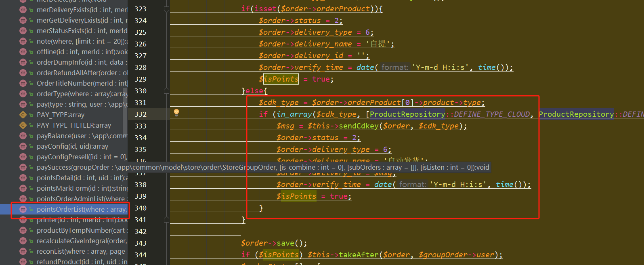The image size is (644, 265).
Task: Click line number 325 in the gutter
Action: [141, 32]
